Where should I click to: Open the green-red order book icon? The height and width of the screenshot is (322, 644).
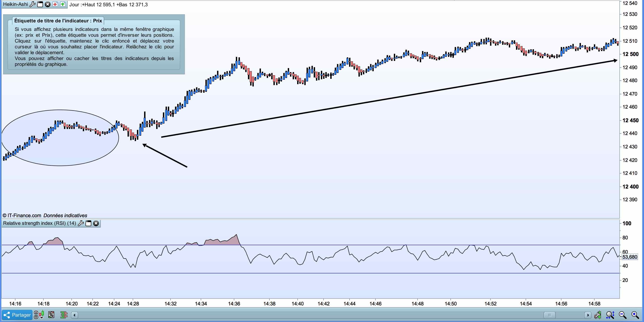(x=64, y=315)
